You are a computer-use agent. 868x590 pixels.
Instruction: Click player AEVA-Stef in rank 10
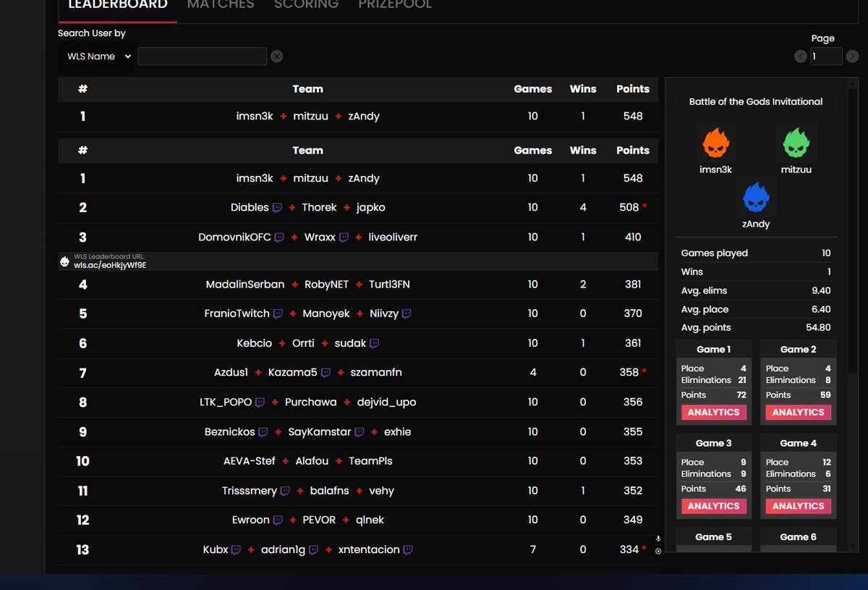tap(250, 461)
